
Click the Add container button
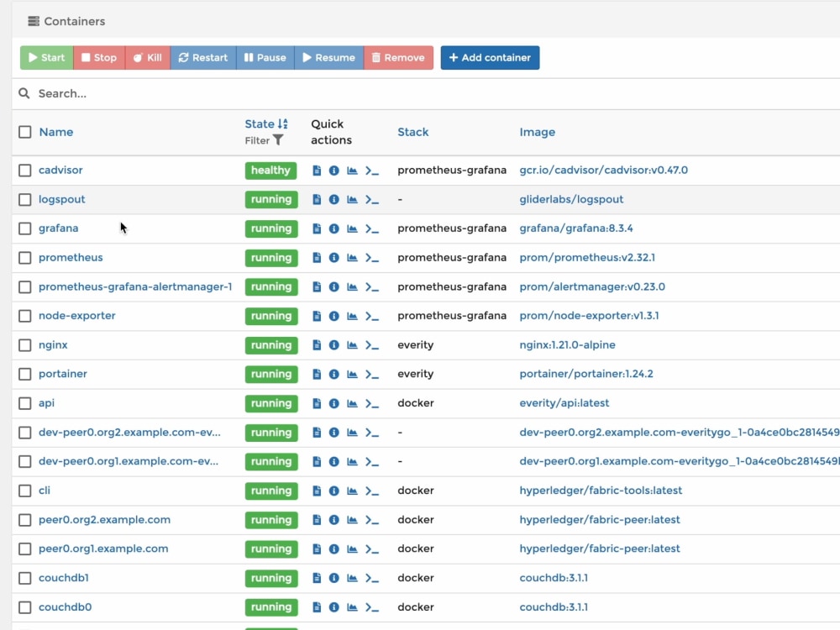coord(490,57)
